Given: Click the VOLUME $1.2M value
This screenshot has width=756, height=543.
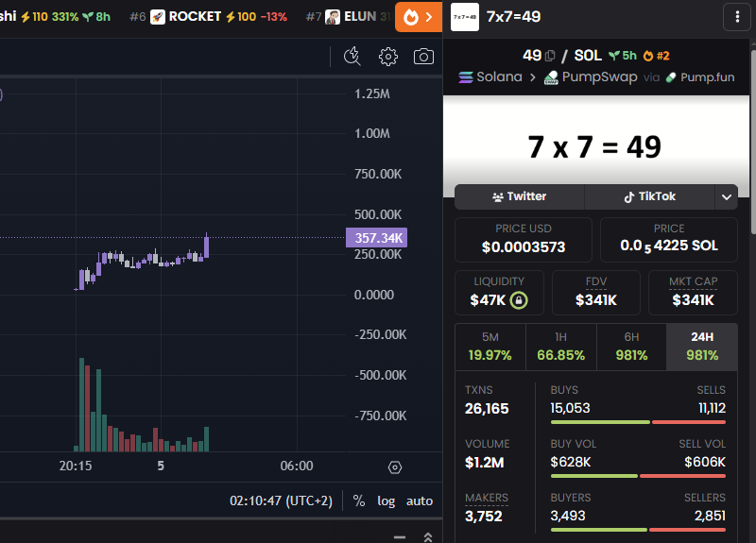Looking at the screenshot, I should [x=484, y=463].
